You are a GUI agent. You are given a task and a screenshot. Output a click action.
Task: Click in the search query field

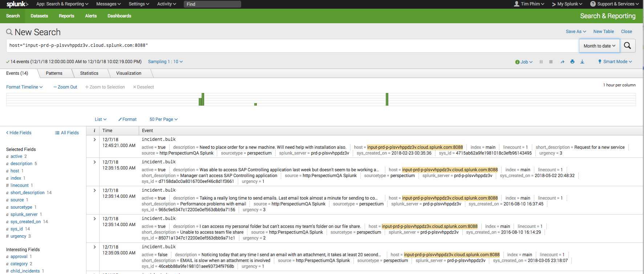[292, 46]
